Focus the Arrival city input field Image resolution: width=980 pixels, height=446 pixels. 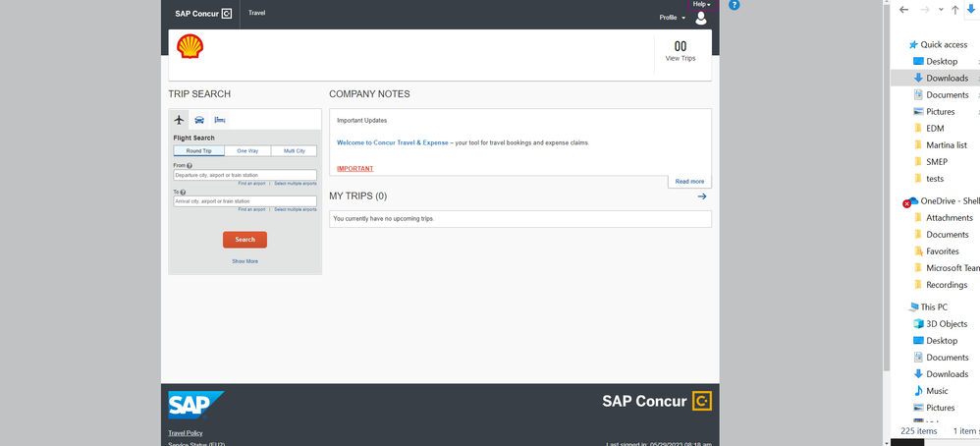[x=245, y=201]
